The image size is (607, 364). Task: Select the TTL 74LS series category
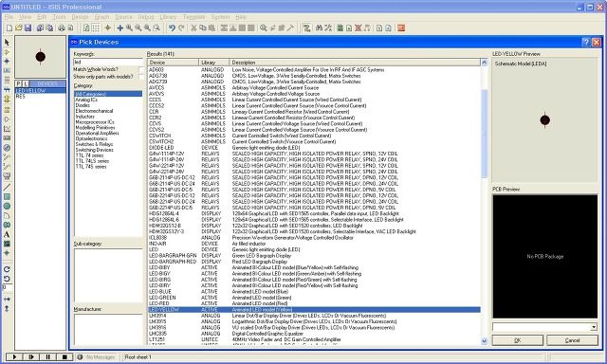point(92,161)
